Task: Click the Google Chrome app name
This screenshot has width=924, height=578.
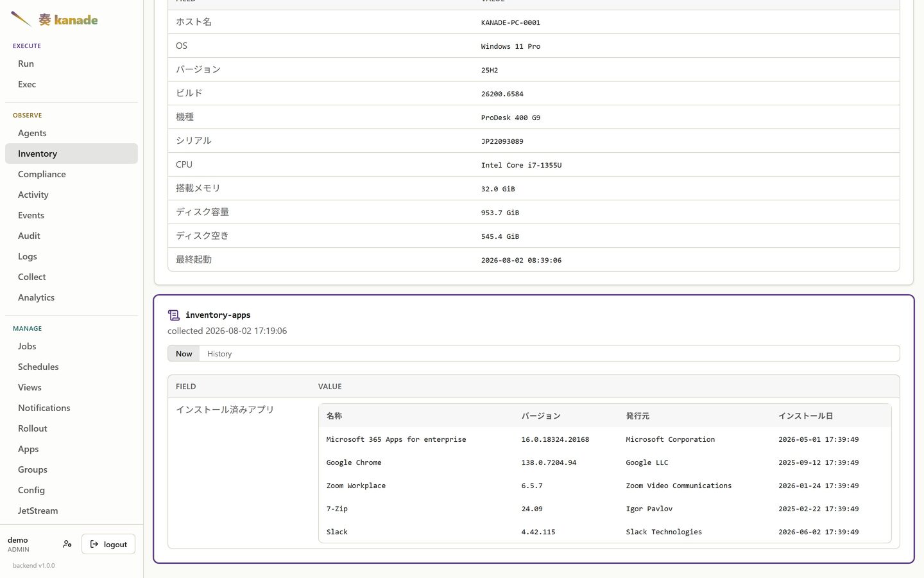Action: coord(354,462)
